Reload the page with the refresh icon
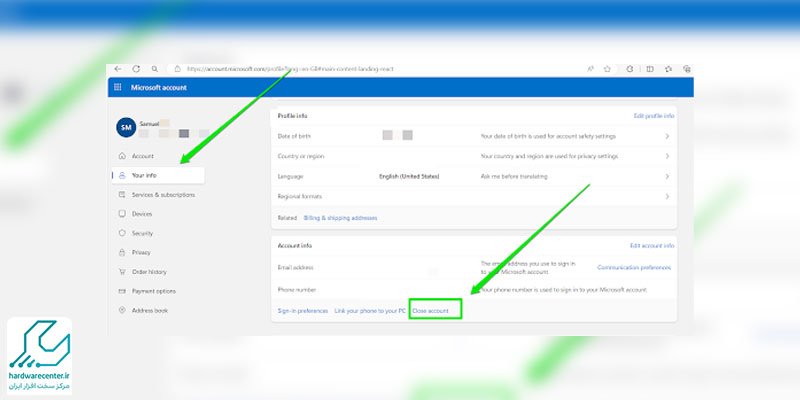 (136, 69)
